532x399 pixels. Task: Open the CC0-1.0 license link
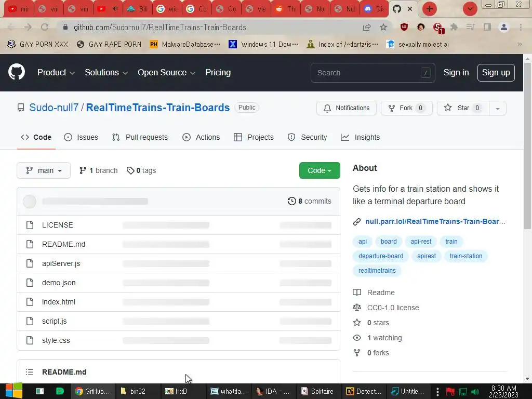(393, 308)
